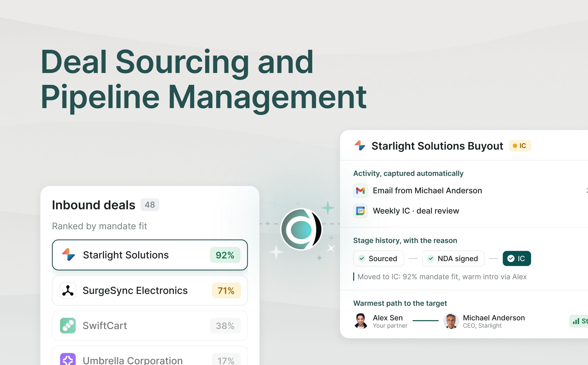Image resolution: width=588 pixels, height=365 pixels.
Task: Click the Starlight logo beside Starlight Solutions Buyout
Action: [360, 146]
